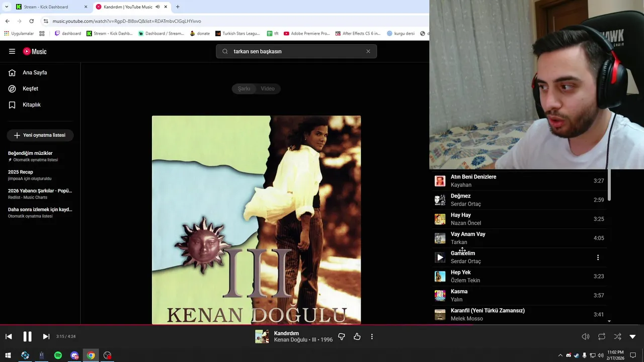The image size is (644, 362).
Task: Show hidden system tray icons
Action: [x=560, y=355]
